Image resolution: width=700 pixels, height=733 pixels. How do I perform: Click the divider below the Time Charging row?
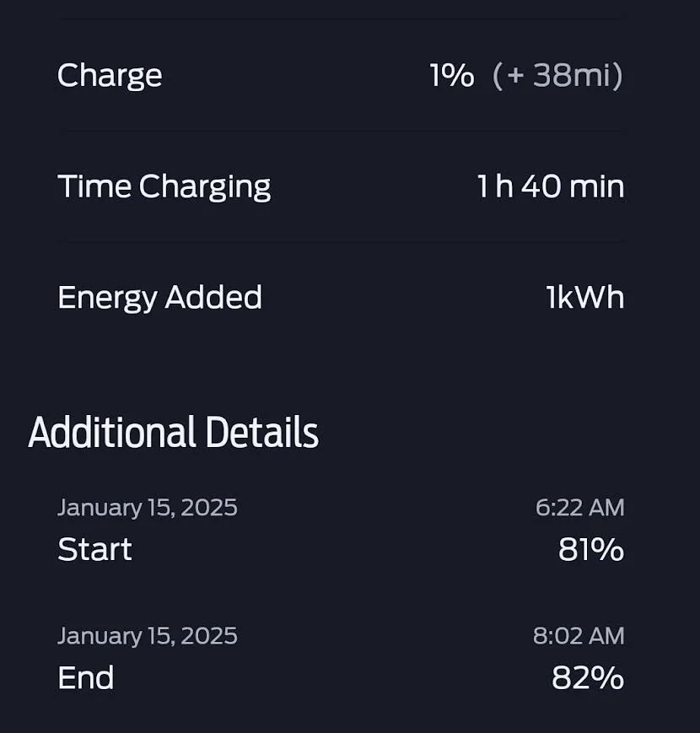[x=341, y=242]
